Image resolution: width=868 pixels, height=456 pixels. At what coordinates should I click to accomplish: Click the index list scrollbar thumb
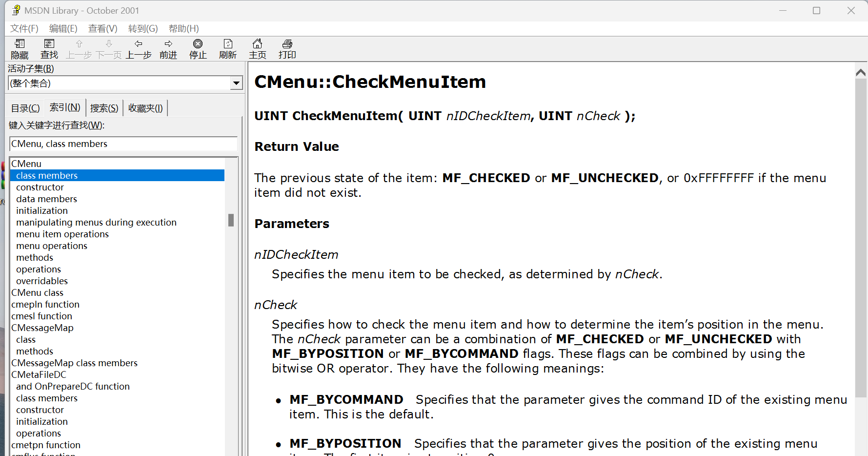pos(231,220)
